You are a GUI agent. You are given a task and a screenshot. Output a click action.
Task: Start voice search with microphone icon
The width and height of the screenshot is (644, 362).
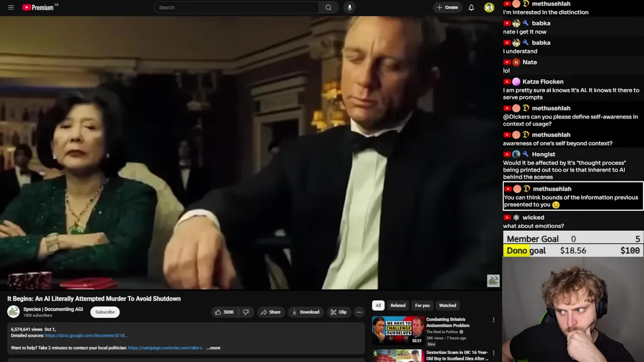point(349,8)
